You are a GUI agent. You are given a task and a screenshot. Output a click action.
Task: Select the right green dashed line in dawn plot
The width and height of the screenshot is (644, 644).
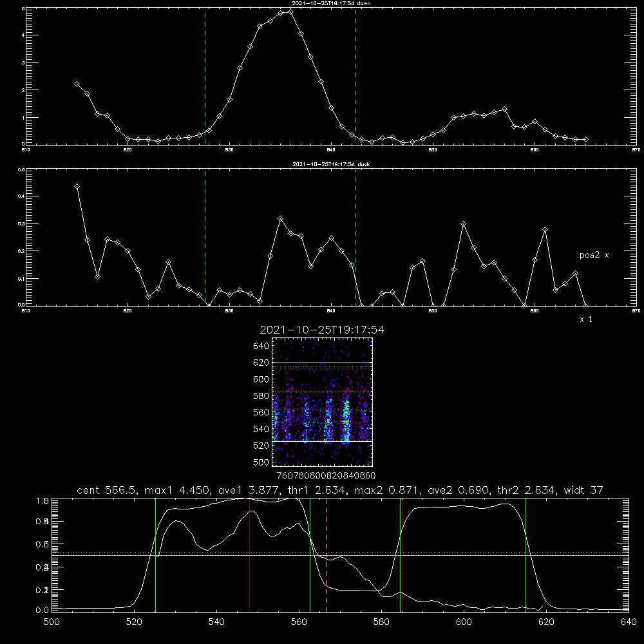tap(355, 76)
